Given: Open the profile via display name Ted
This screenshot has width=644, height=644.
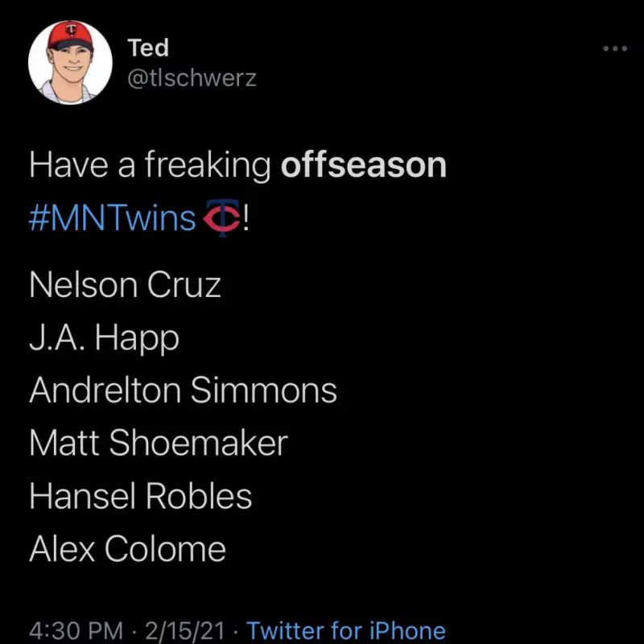Looking at the screenshot, I should (148, 48).
